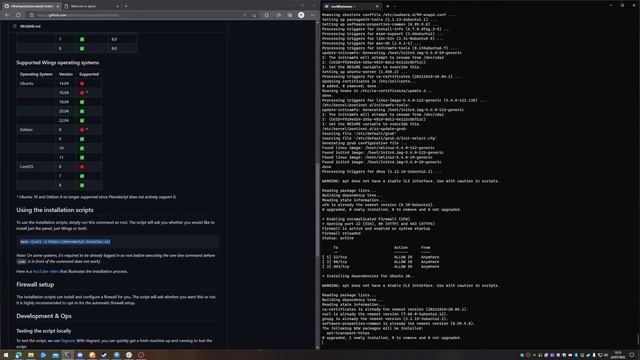Open the browser profile avatar

[x=301, y=15]
